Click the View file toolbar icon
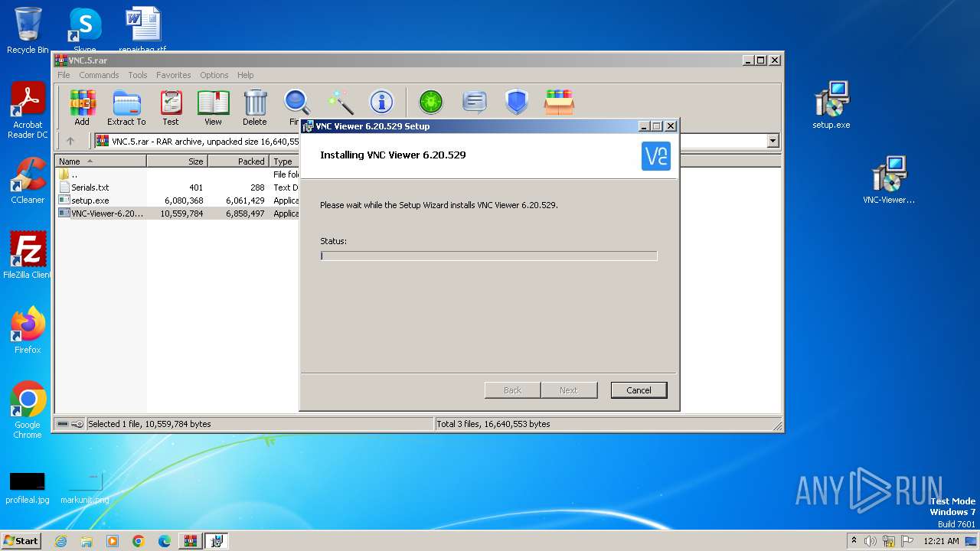980x551 pixels. click(213, 107)
